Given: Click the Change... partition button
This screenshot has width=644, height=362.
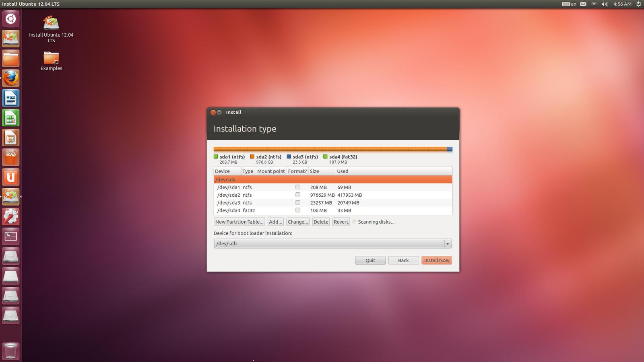Looking at the screenshot, I should pyautogui.click(x=298, y=222).
